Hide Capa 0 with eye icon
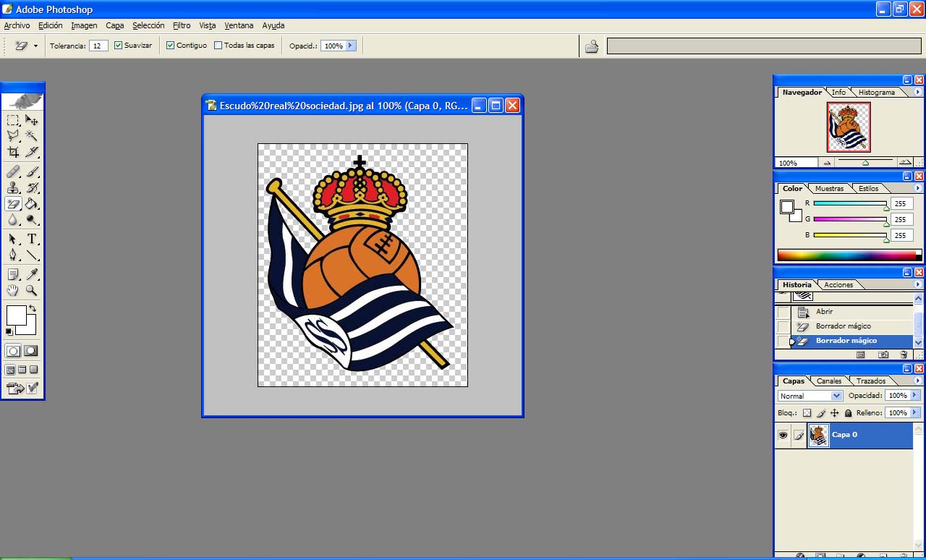Viewport: 926px width, 560px height. pyautogui.click(x=783, y=435)
